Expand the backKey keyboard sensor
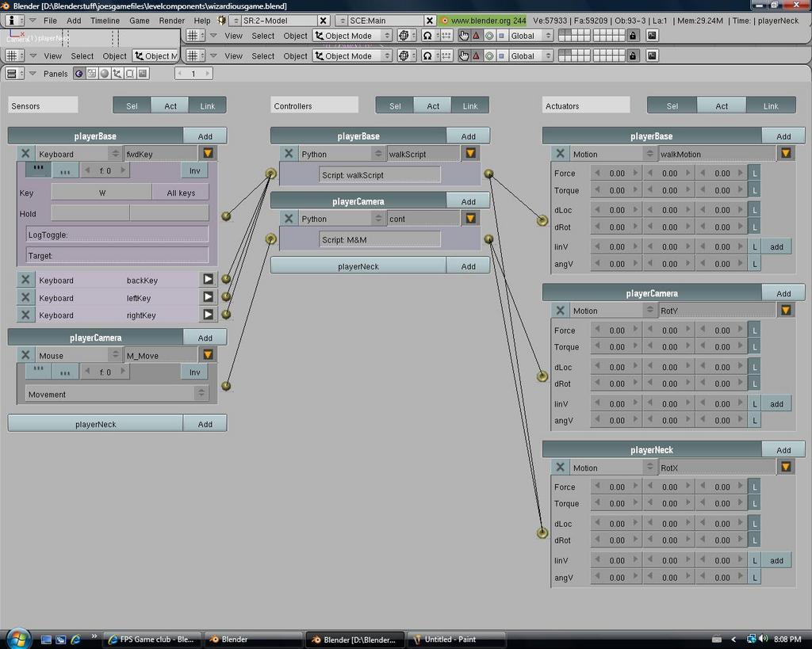Image resolution: width=812 pixels, height=649 pixels. [x=209, y=280]
